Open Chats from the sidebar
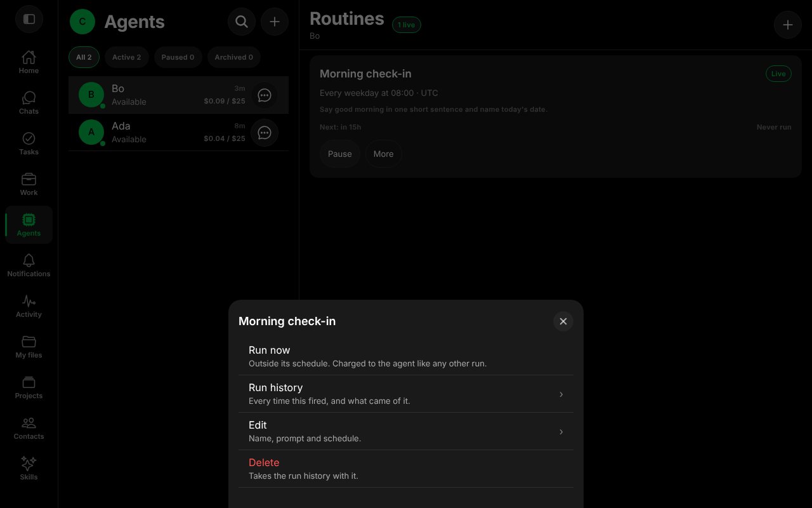 (29, 104)
